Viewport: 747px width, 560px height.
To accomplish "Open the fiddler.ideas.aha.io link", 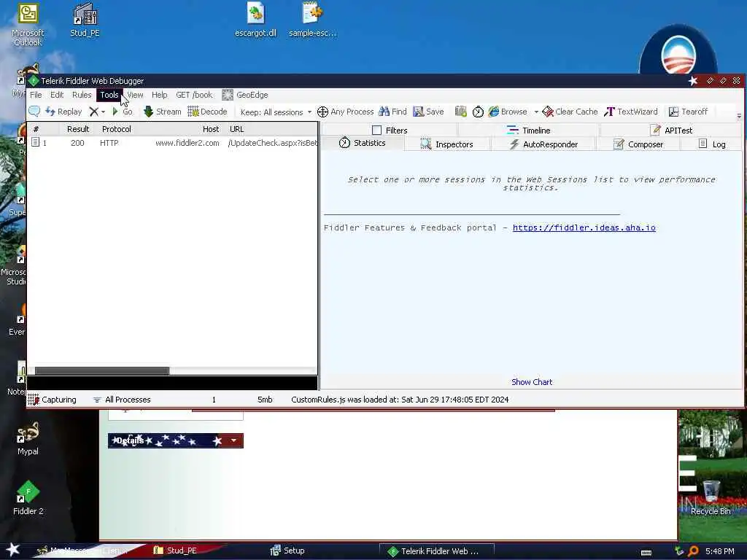I will tap(584, 227).
